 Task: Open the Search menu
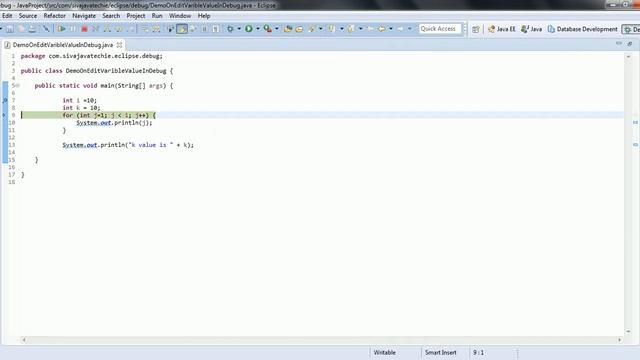[111, 16]
